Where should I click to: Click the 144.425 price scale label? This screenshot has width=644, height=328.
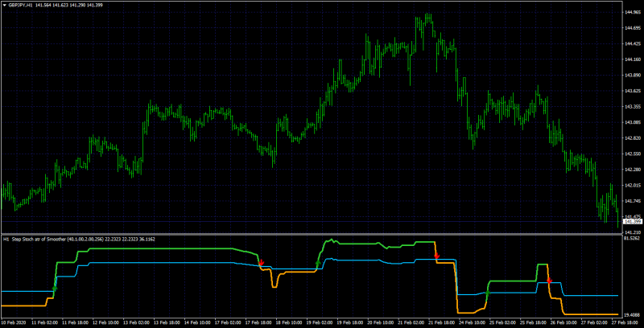pos(633,44)
